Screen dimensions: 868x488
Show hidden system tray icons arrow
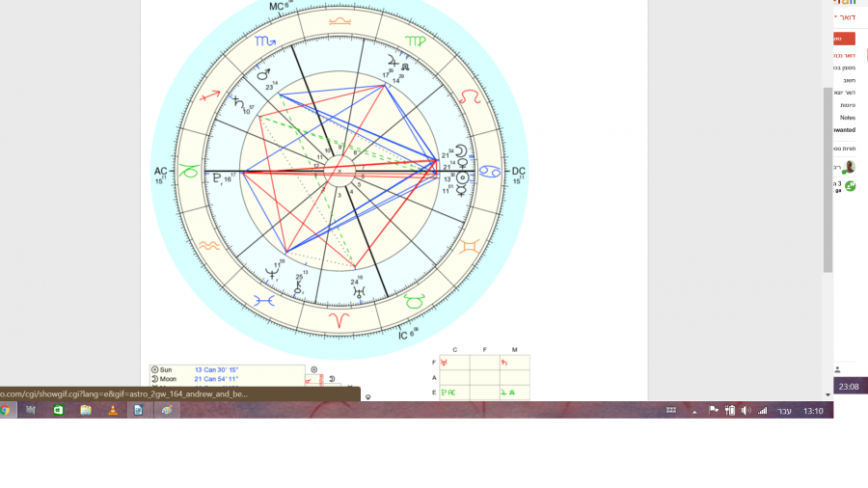coord(694,411)
